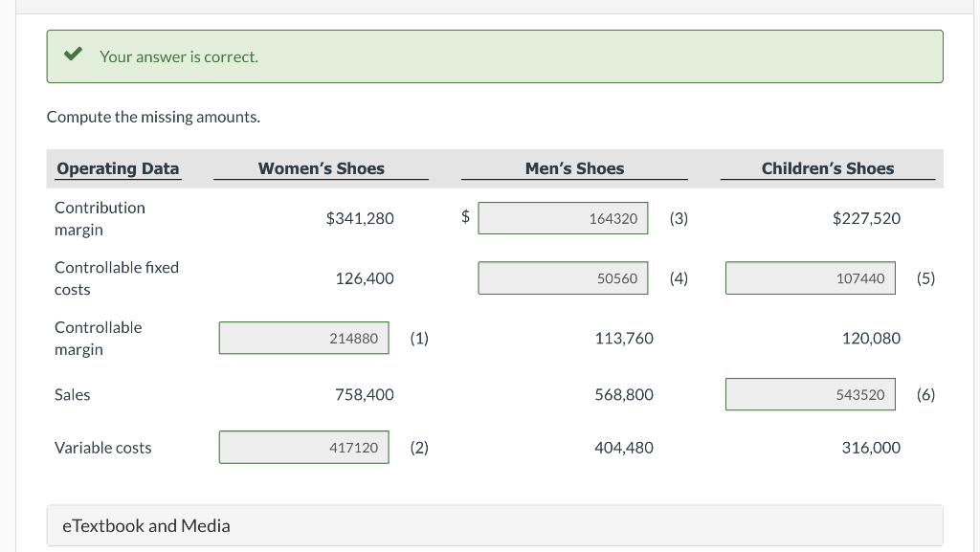This screenshot has height=552, width=980.
Task: Click Women's Shoes controllable margin input
Action: coord(303,338)
